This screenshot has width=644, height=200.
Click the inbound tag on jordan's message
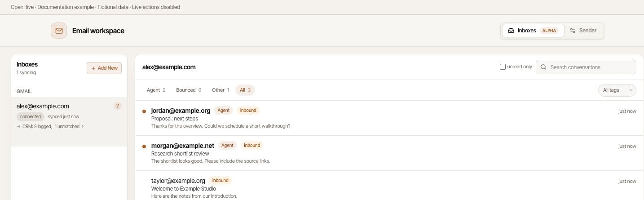pyautogui.click(x=248, y=110)
